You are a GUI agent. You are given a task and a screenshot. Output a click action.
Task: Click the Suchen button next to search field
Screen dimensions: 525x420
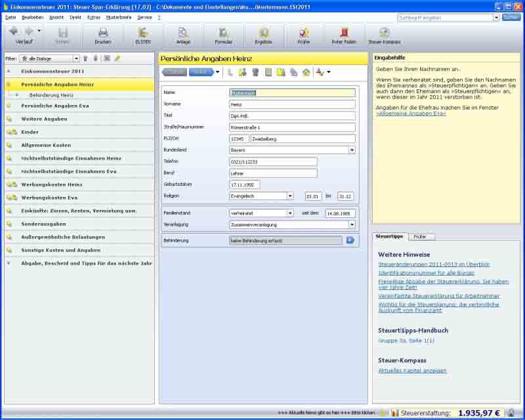tap(511, 18)
